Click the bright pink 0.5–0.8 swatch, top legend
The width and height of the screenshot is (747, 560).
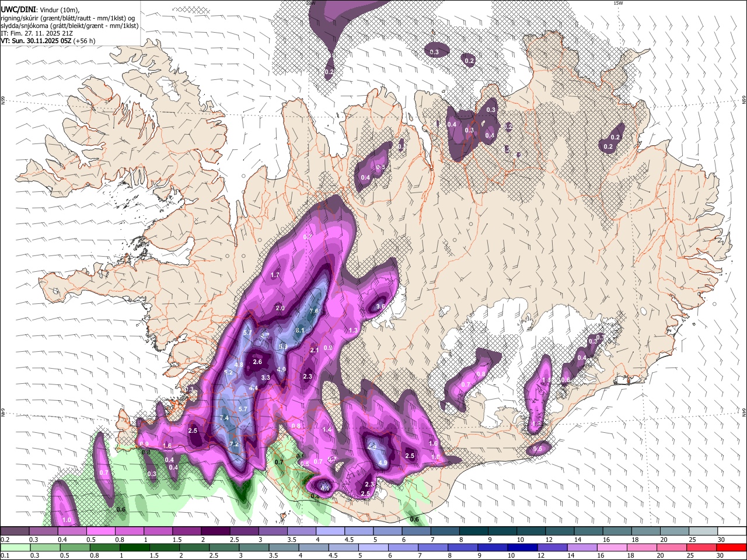102,531
